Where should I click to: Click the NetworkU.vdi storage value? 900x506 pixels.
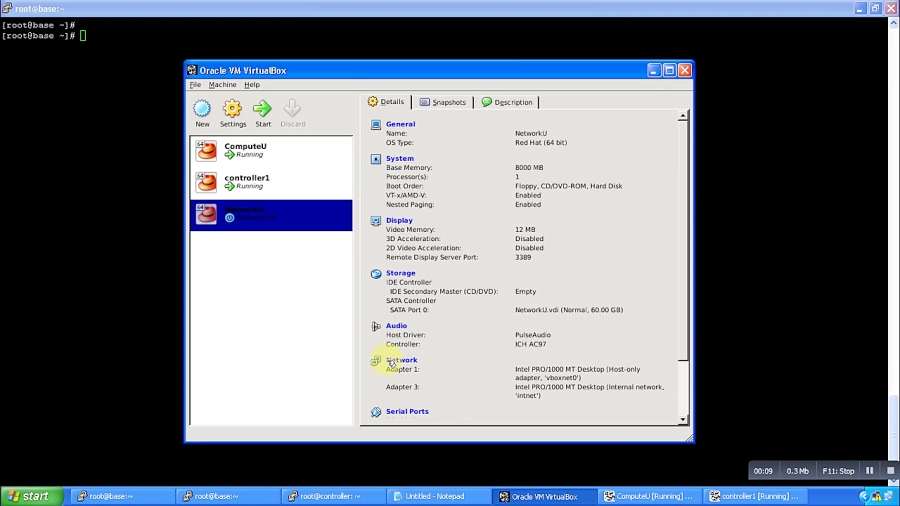click(569, 310)
